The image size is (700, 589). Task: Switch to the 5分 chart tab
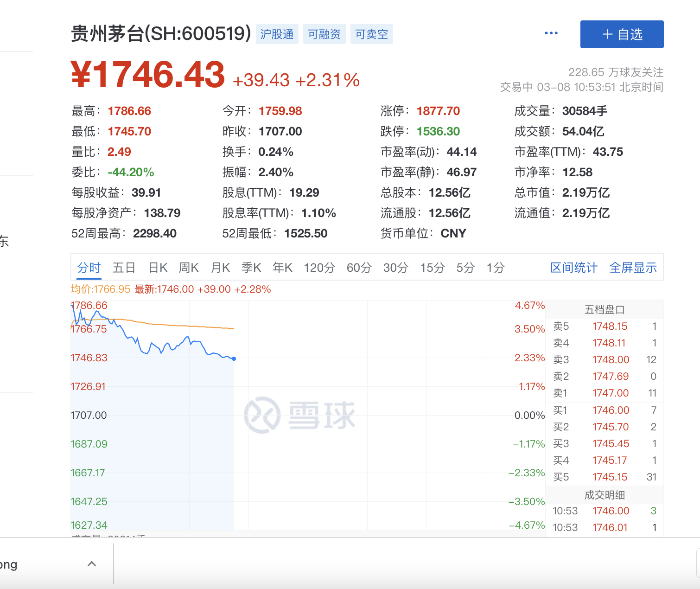click(x=465, y=268)
